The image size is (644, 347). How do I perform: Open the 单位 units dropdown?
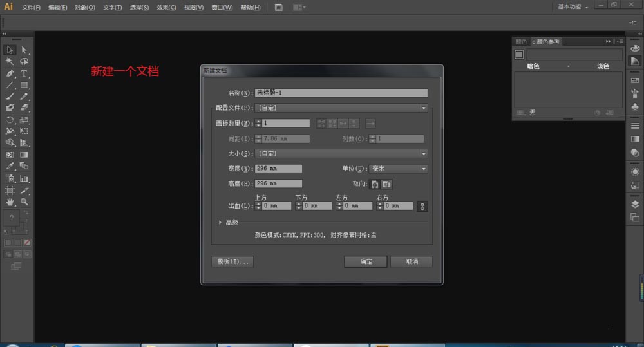click(399, 169)
